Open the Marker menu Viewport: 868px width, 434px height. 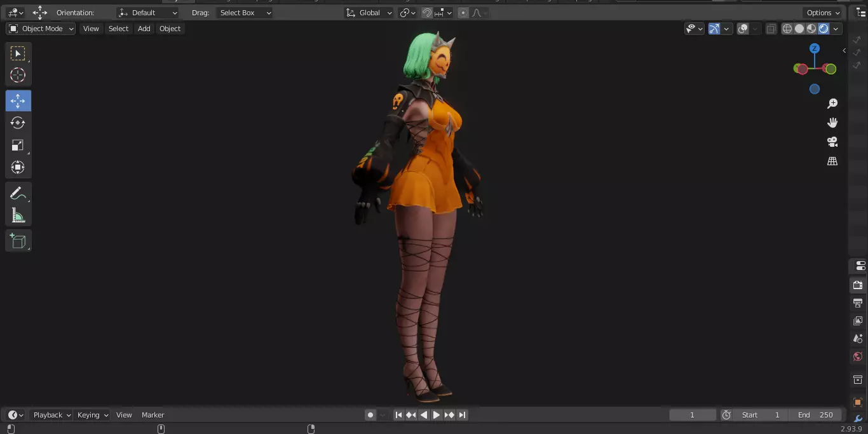153,415
